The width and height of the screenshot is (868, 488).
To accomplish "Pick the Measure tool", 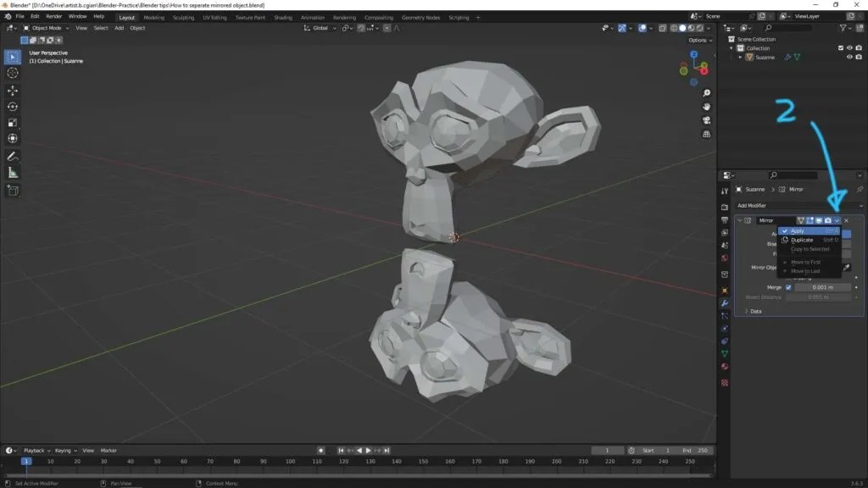I will pyautogui.click(x=12, y=171).
